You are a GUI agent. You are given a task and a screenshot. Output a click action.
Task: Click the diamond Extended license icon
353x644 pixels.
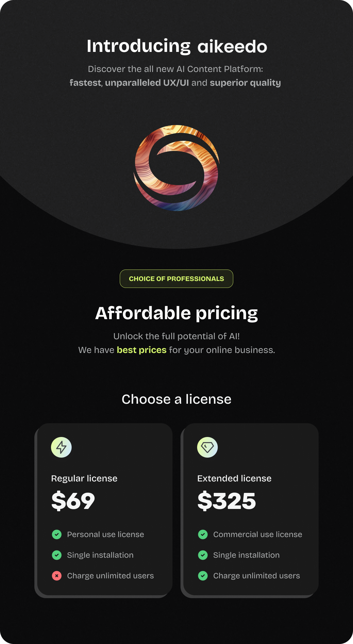click(x=207, y=447)
